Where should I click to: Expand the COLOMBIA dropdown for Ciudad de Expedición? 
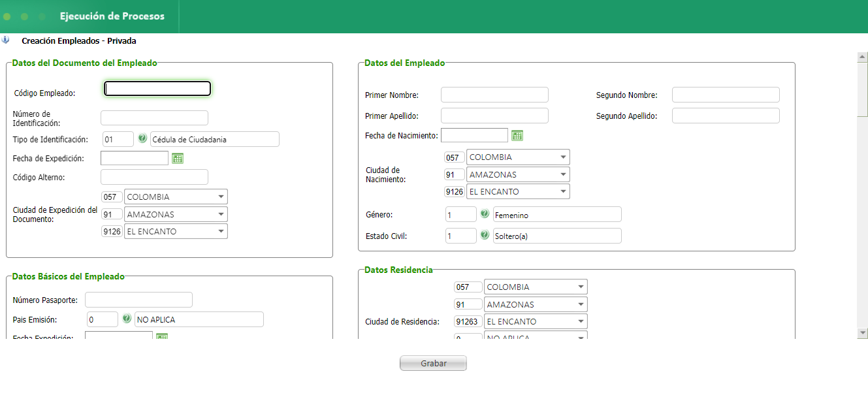click(221, 197)
